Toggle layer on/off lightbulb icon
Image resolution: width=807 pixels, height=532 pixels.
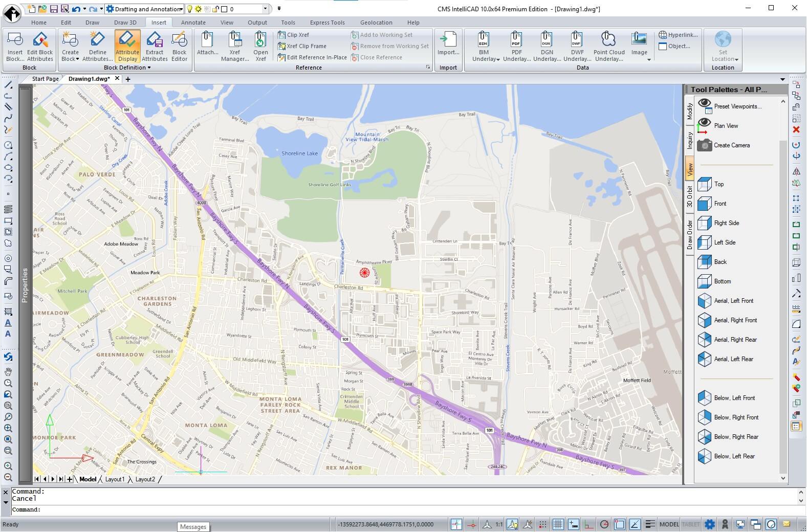pyautogui.click(x=189, y=9)
